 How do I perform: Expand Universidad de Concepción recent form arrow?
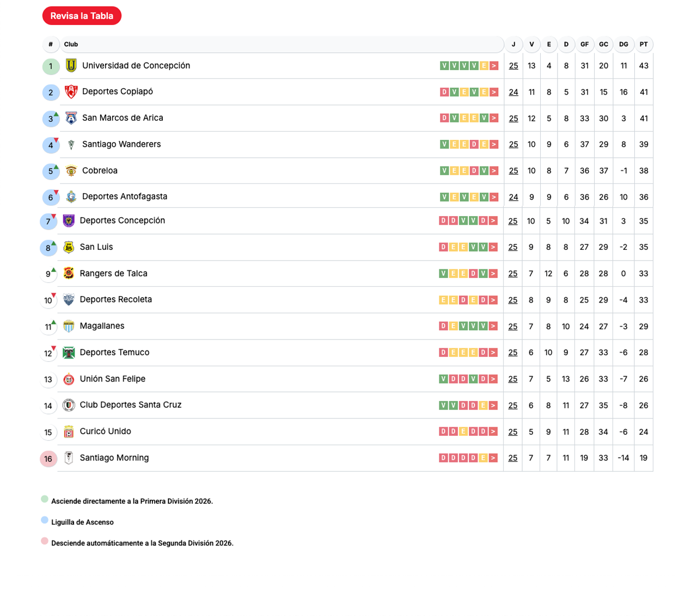[x=494, y=66]
